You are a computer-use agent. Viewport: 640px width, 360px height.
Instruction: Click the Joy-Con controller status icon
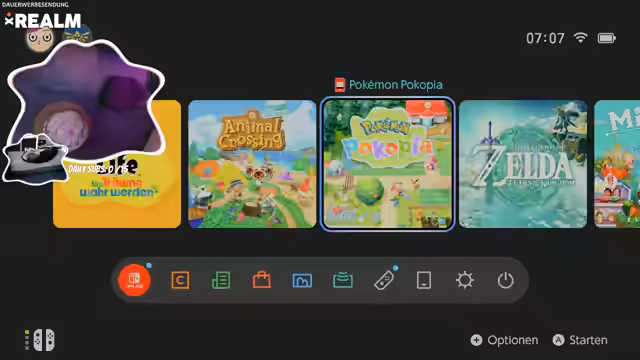click(40, 340)
